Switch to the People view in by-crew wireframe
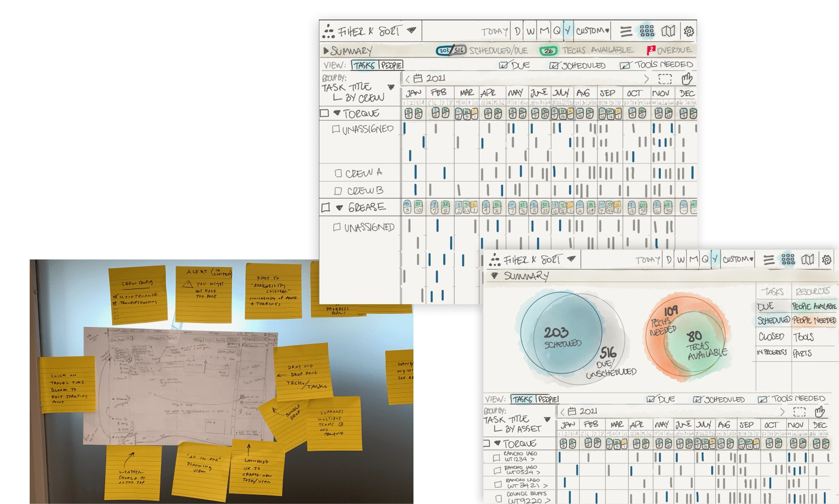The width and height of the screenshot is (839, 504). click(x=391, y=65)
